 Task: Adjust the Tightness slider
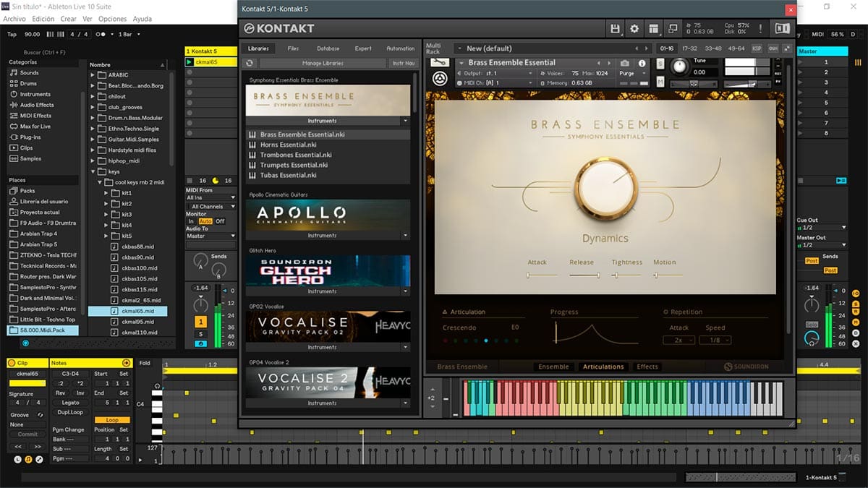pos(626,275)
